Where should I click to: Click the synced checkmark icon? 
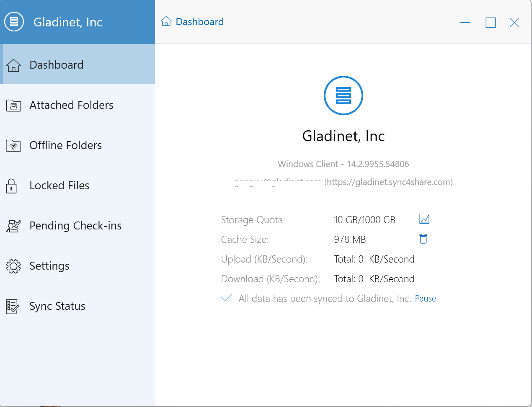click(x=227, y=298)
